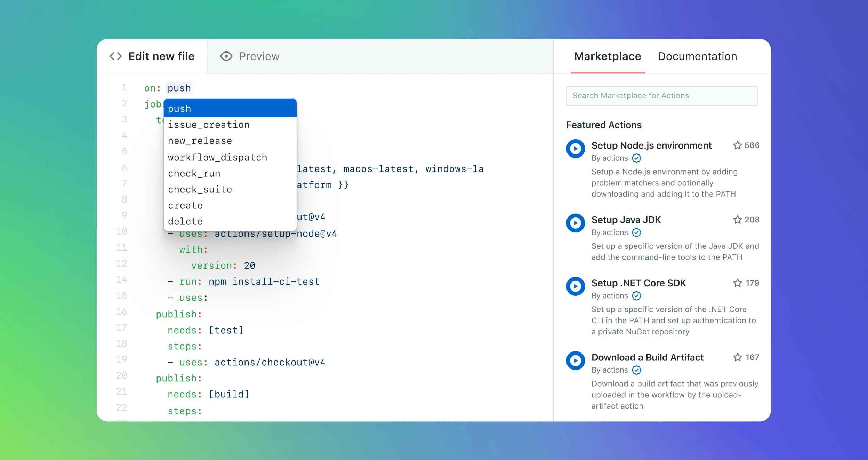Image resolution: width=868 pixels, height=460 pixels.
Task: Switch to the Documentation tab
Action: coord(697,56)
